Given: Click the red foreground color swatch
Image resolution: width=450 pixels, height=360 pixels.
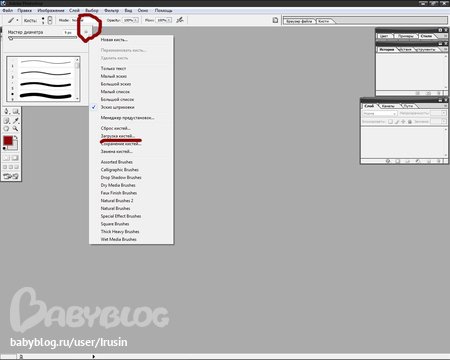Looking at the screenshot, I should pos(8,140).
